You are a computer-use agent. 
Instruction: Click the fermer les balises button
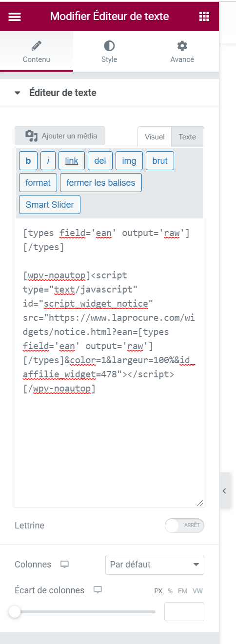[101, 183]
